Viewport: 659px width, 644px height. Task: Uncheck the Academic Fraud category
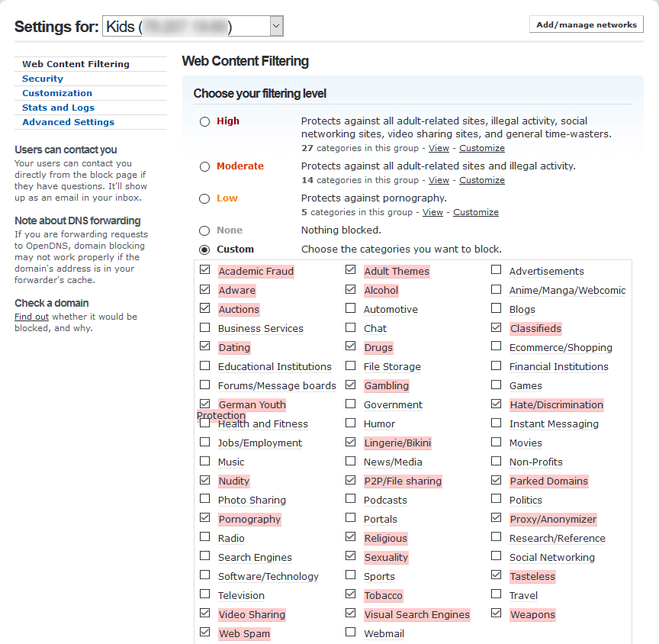[x=204, y=270]
